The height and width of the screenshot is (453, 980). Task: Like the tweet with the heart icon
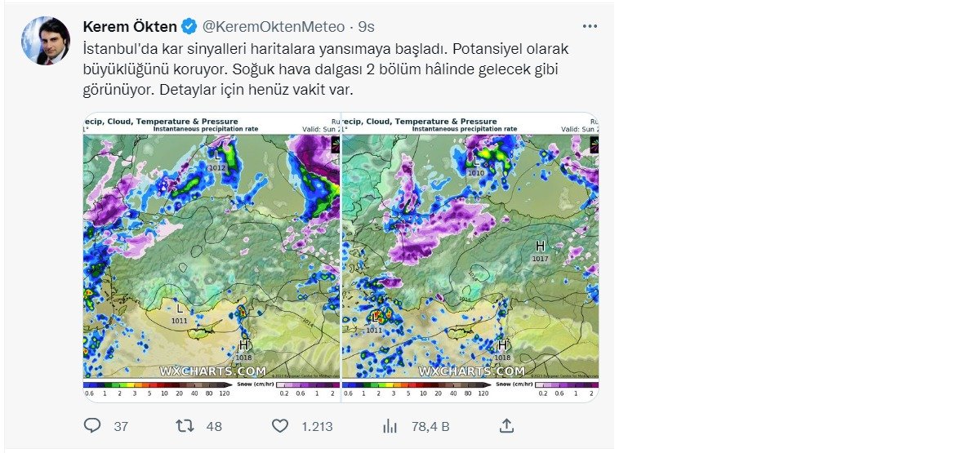click(x=280, y=426)
